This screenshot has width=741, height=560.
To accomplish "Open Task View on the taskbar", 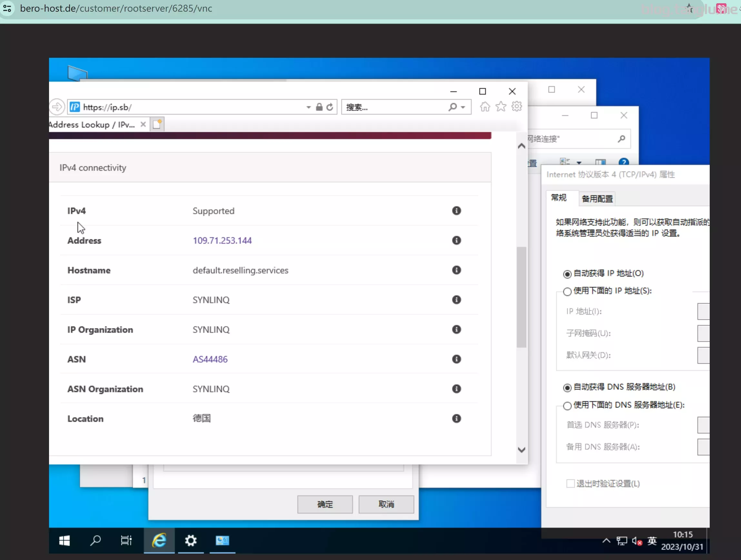I will (126, 540).
